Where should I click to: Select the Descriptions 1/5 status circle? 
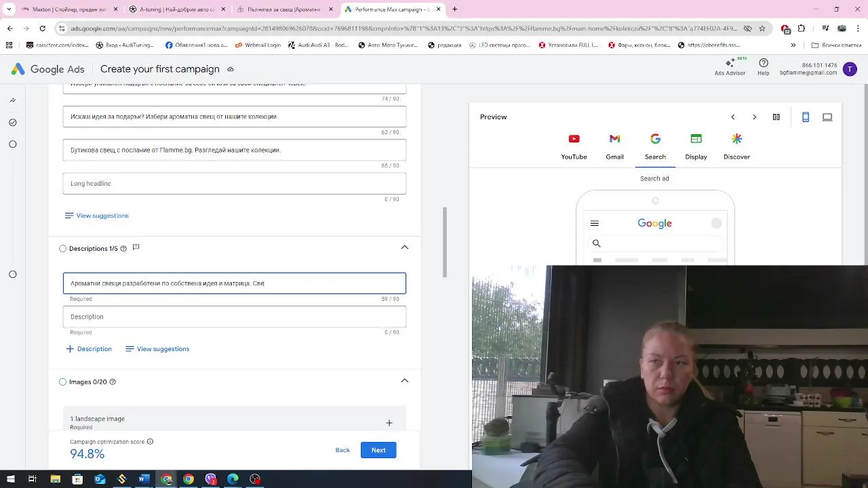tap(63, 249)
